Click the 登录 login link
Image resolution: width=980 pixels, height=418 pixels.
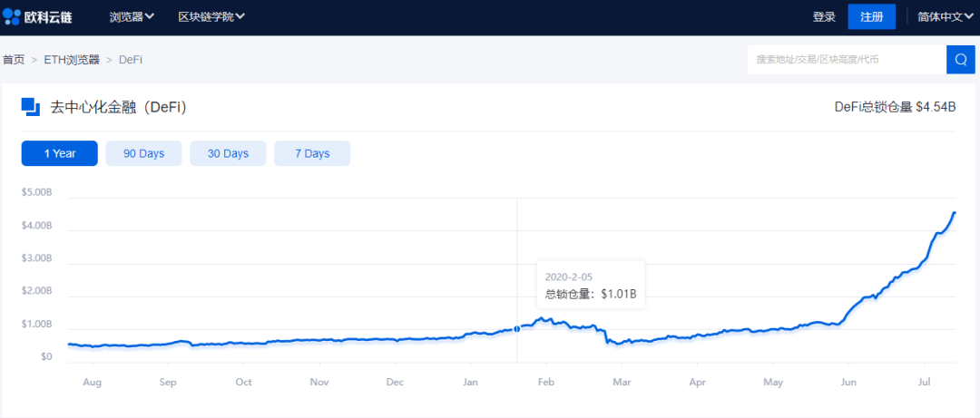[824, 16]
